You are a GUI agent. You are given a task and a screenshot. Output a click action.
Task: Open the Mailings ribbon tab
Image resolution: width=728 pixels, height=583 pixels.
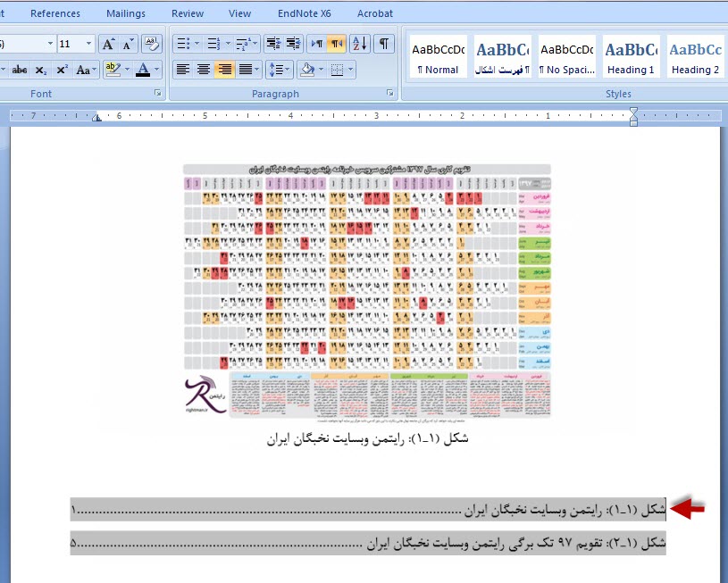point(125,13)
